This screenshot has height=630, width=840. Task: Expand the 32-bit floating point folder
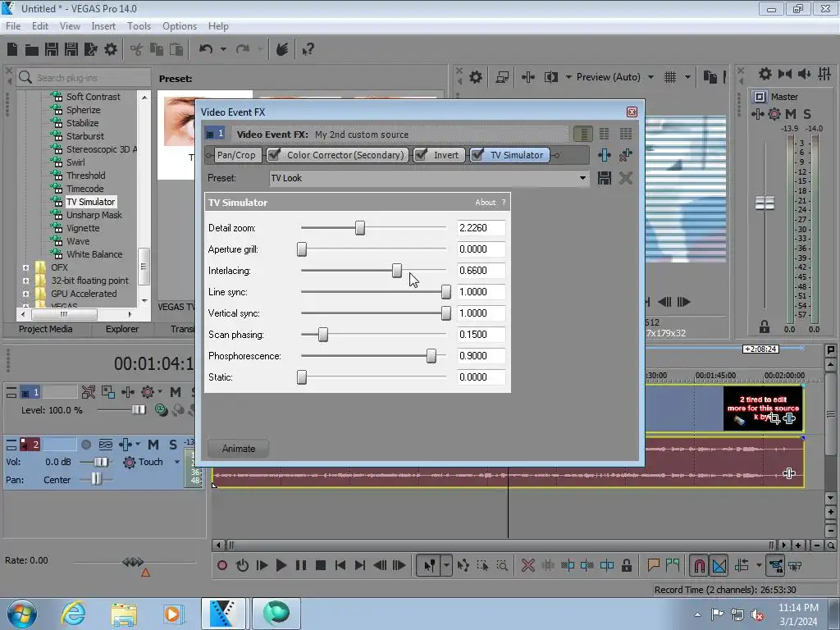click(x=25, y=281)
